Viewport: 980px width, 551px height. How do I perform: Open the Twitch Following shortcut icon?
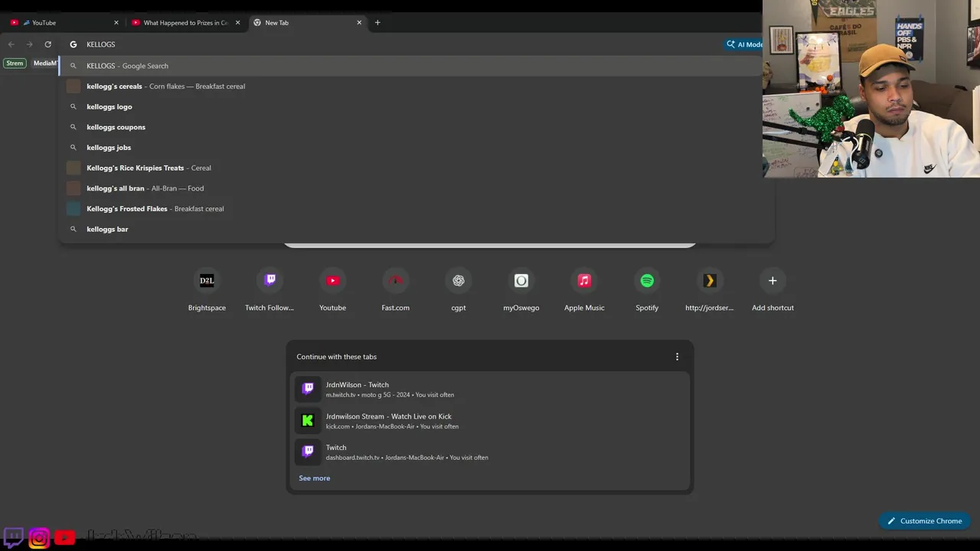[x=269, y=281]
